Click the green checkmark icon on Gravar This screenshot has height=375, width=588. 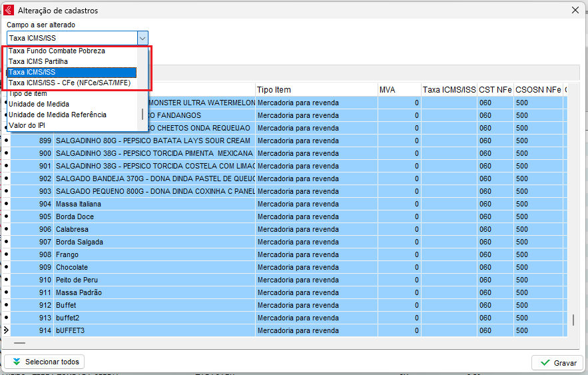coord(545,363)
